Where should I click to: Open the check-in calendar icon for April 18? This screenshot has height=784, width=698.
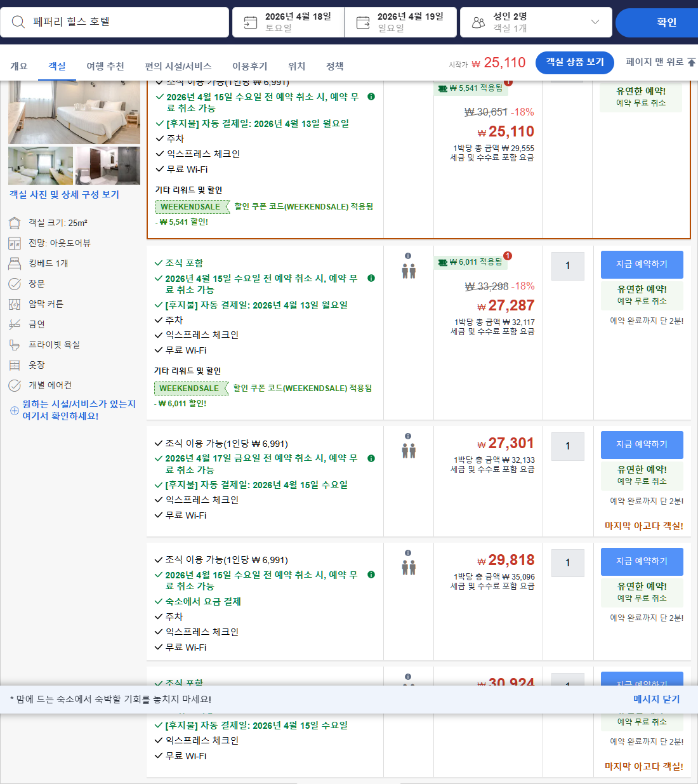[251, 23]
